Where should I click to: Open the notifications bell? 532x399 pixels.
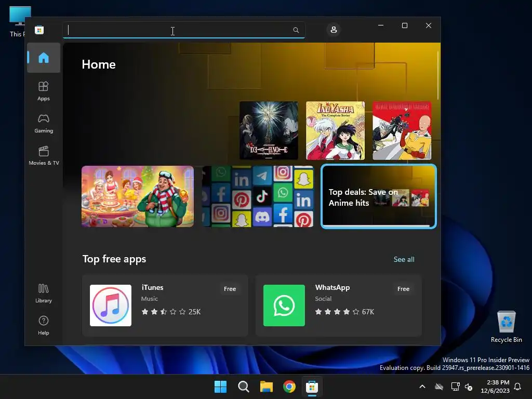[x=518, y=387]
